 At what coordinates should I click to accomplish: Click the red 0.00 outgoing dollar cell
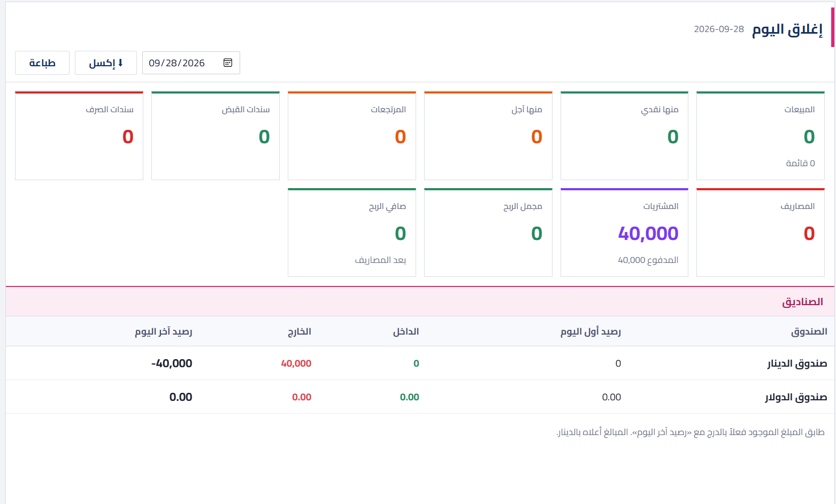click(x=302, y=397)
